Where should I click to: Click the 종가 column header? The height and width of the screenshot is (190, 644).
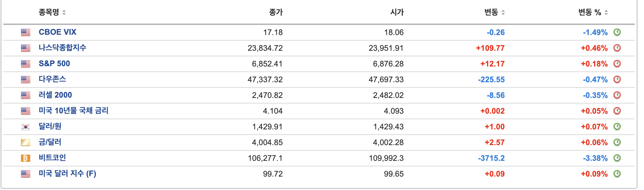tap(276, 12)
